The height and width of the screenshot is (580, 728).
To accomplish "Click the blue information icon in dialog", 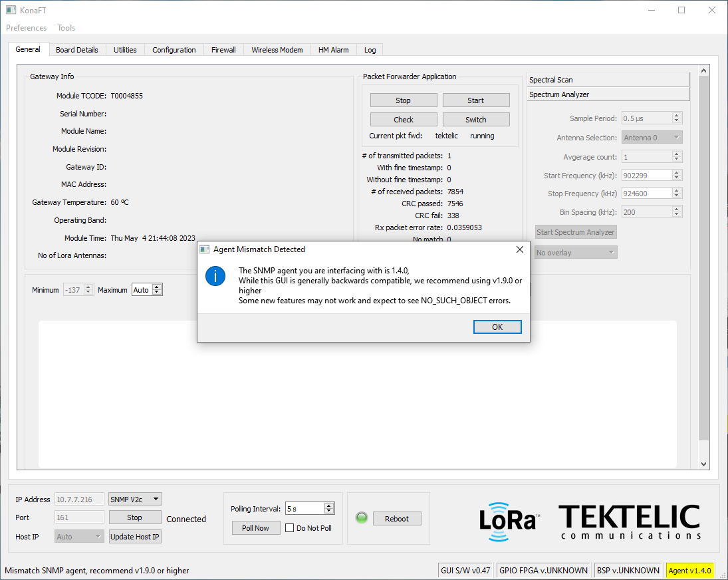I will pos(215,276).
